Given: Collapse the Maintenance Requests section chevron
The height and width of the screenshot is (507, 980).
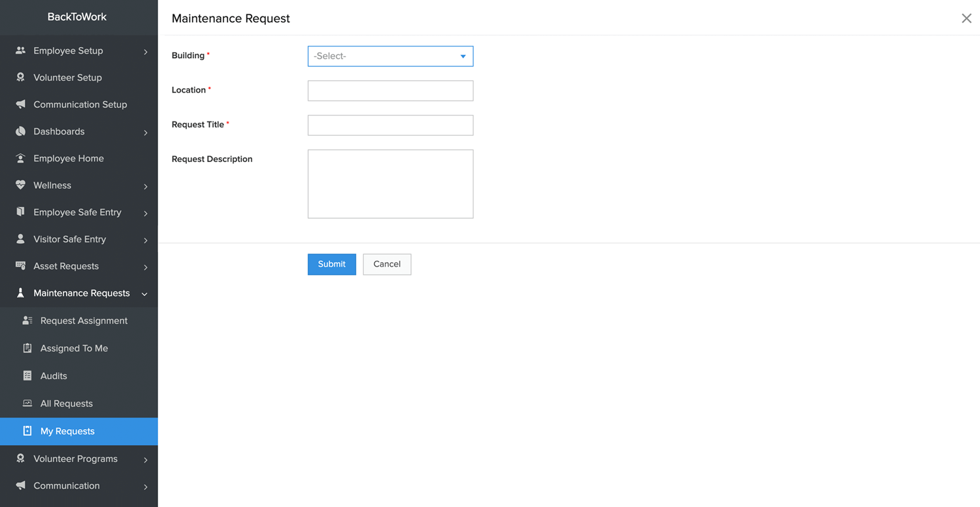Looking at the screenshot, I should click(x=144, y=294).
